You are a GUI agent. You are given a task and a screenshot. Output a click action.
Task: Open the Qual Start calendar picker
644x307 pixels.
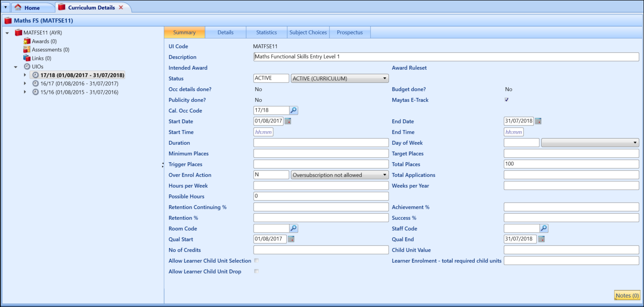(x=291, y=239)
